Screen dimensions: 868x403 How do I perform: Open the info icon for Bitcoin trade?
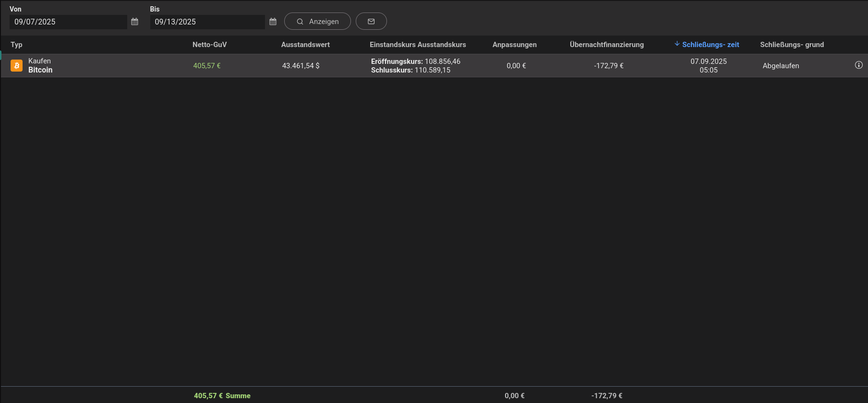click(x=858, y=65)
